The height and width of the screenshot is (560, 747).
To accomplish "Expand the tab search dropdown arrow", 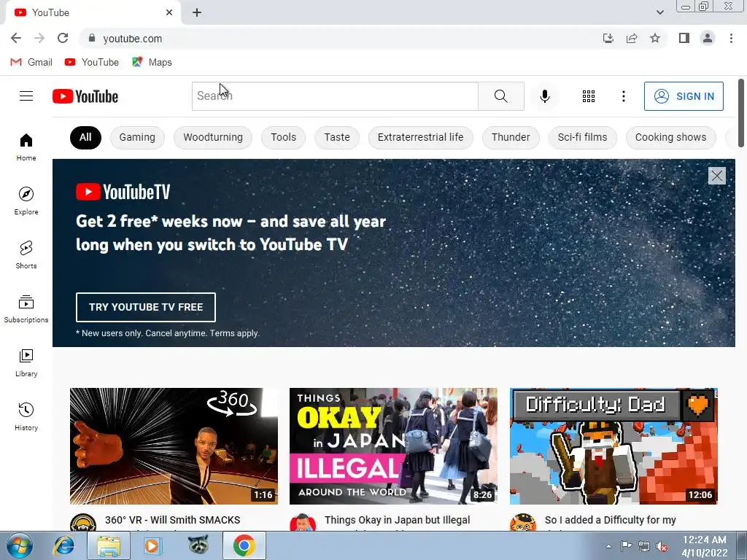I will click(x=659, y=12).
